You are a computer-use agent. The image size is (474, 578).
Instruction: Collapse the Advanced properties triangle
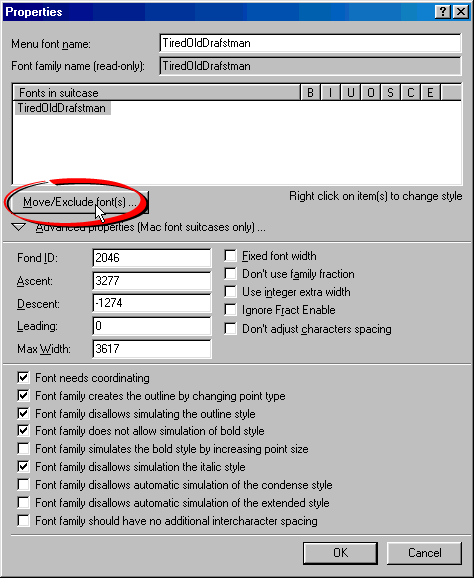click(x=18, y=227)
